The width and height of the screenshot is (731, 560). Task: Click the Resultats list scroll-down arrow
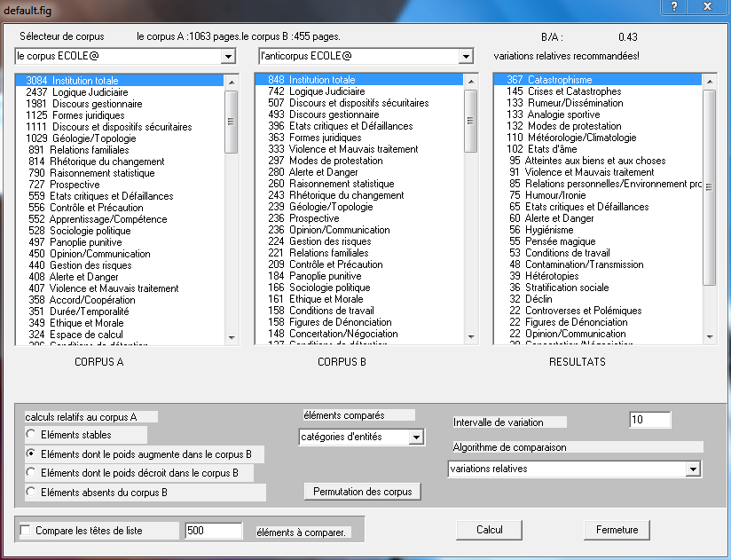coord(710,336)
